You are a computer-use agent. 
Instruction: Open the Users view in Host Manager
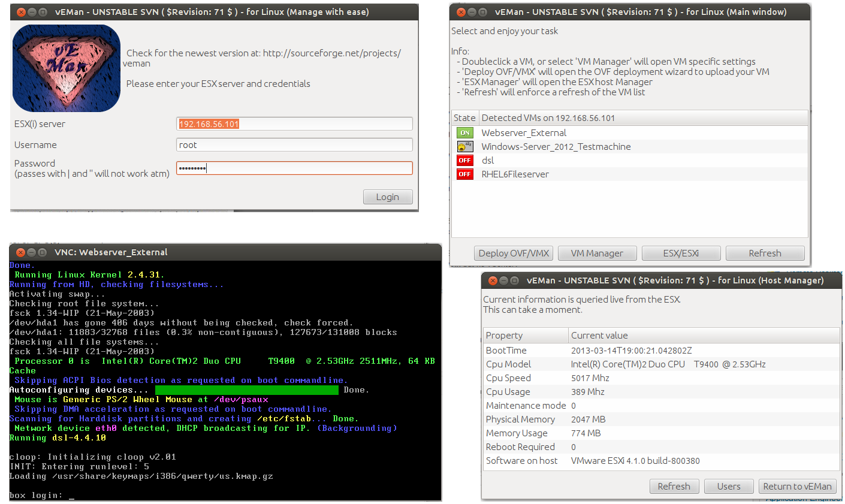coord(729,486)
